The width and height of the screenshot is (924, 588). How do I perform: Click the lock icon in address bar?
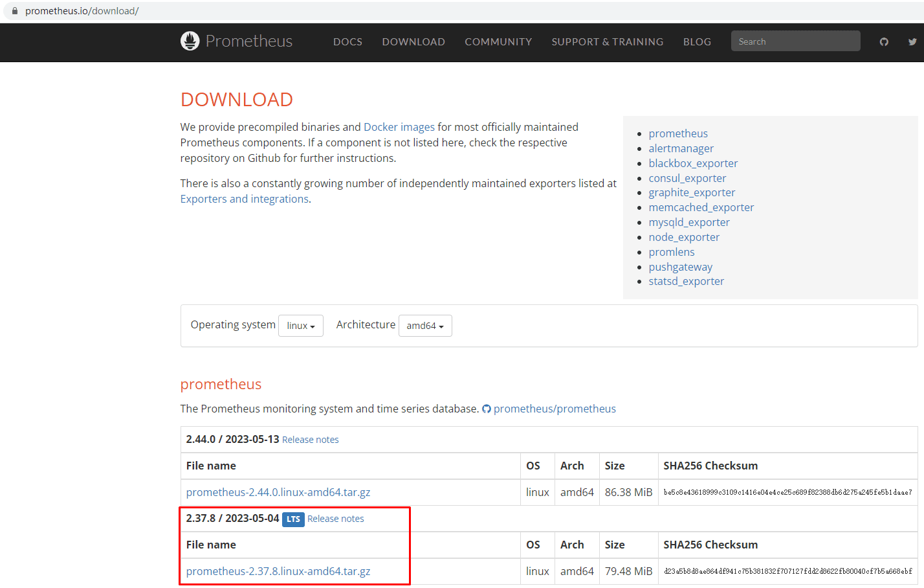pyautogui.click(x=15, y=11)
